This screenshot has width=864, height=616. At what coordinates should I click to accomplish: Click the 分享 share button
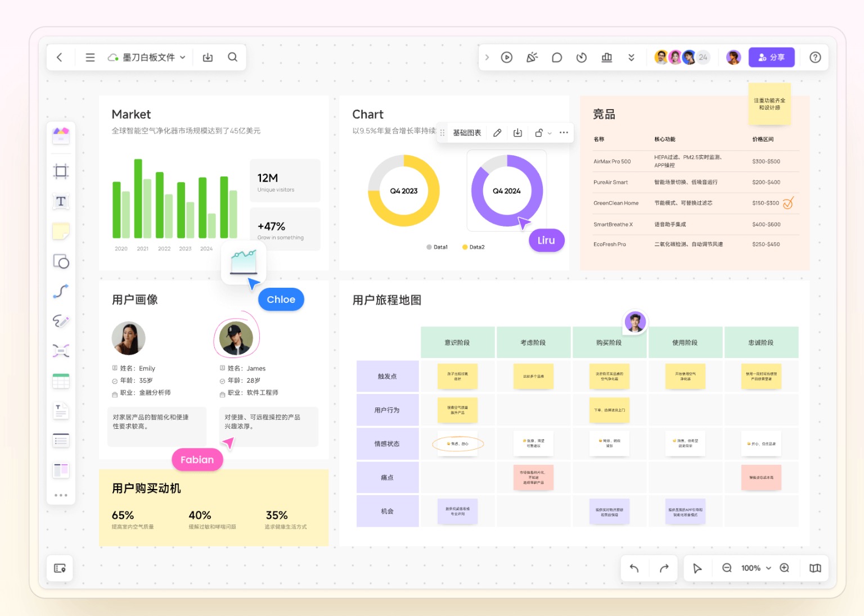tap(771, 57)
